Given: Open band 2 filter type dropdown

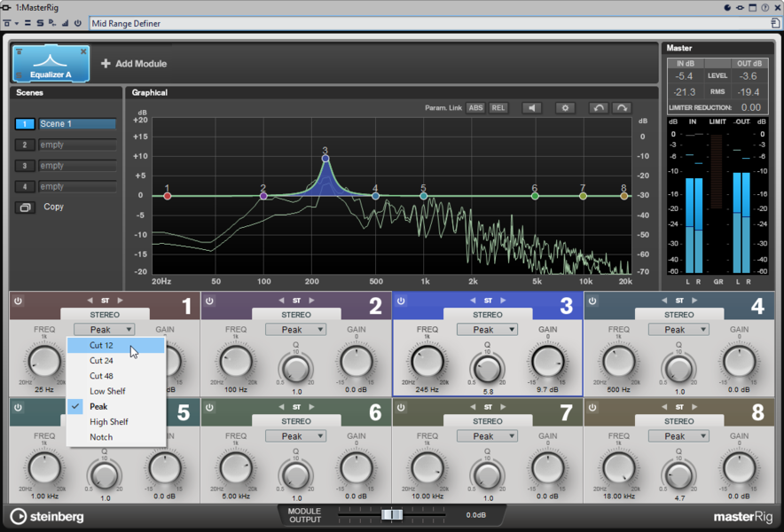Looking at the screenshot, I should 296,330.
